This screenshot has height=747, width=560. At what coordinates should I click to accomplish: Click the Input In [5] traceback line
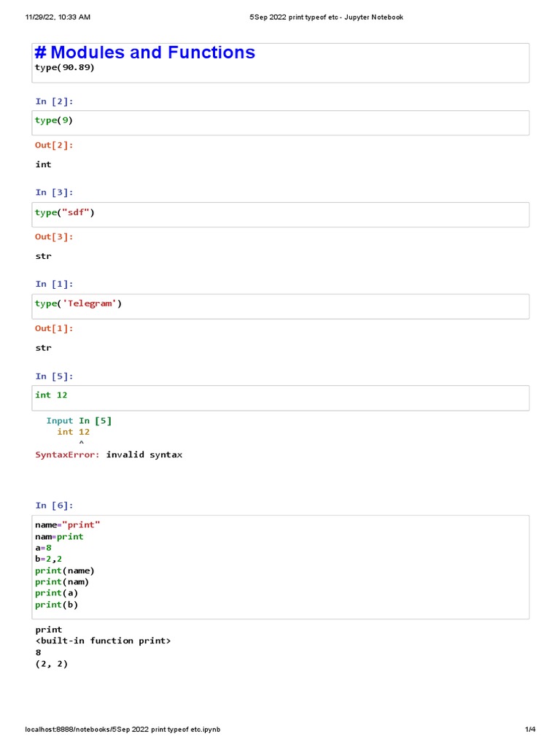point(79,421)
